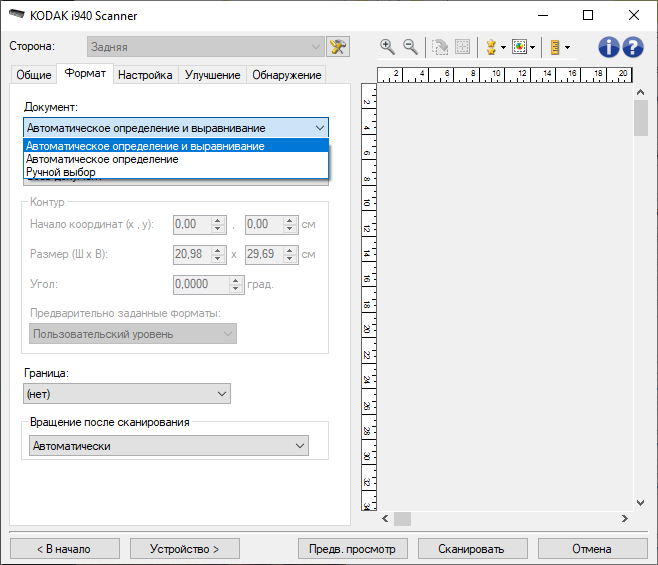The image size is (658, 565).
Task: Close the KODAK i940 Scanner window
Action: point(634,16)
